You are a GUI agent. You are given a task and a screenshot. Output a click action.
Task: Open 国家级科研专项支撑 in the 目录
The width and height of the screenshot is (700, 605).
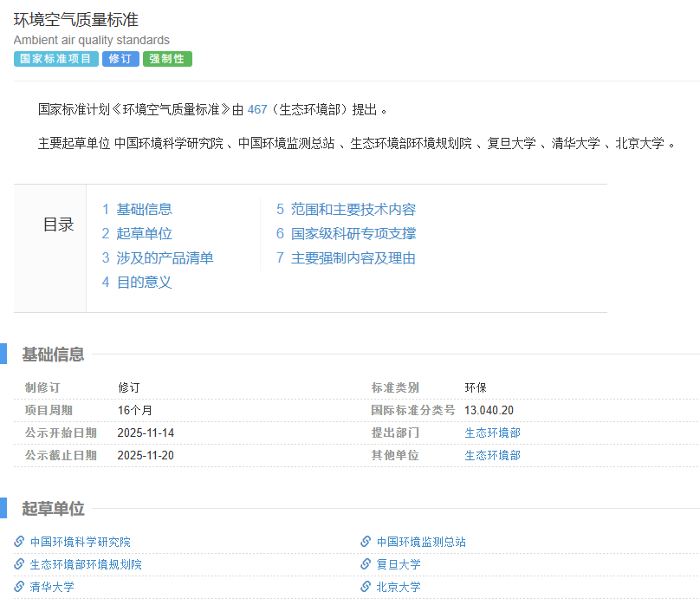[354, 232]
